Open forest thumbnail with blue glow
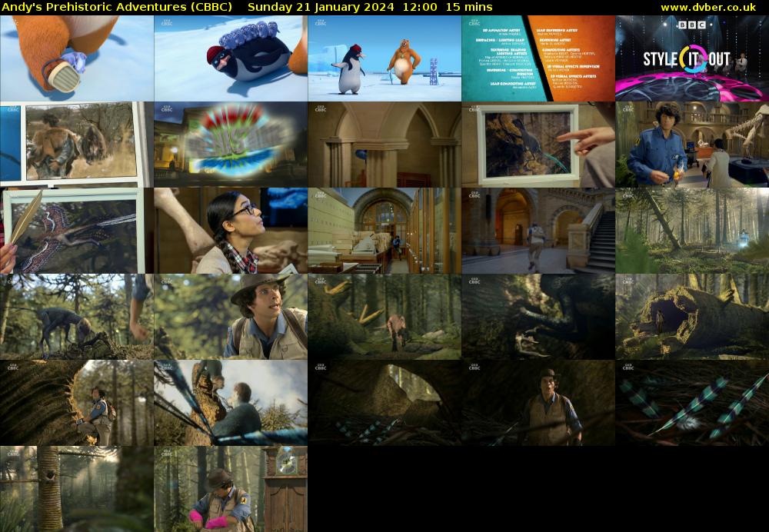Image resolution: width=769 pixels, height=532 pixels. 692,231
